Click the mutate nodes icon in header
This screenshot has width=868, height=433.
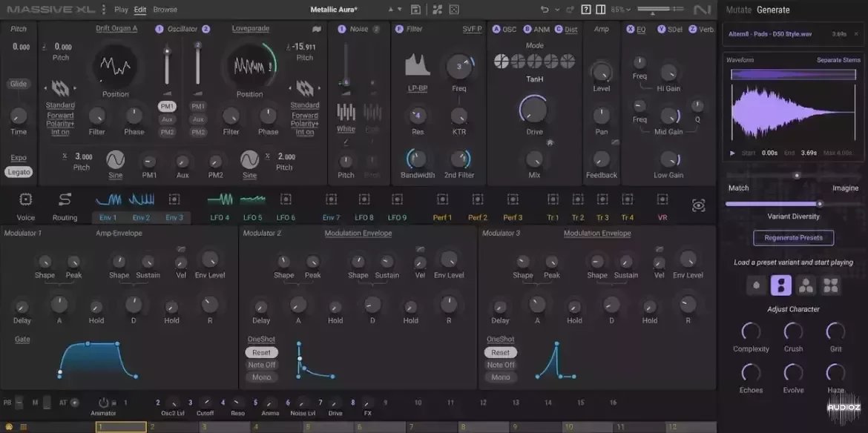(437, 10)
